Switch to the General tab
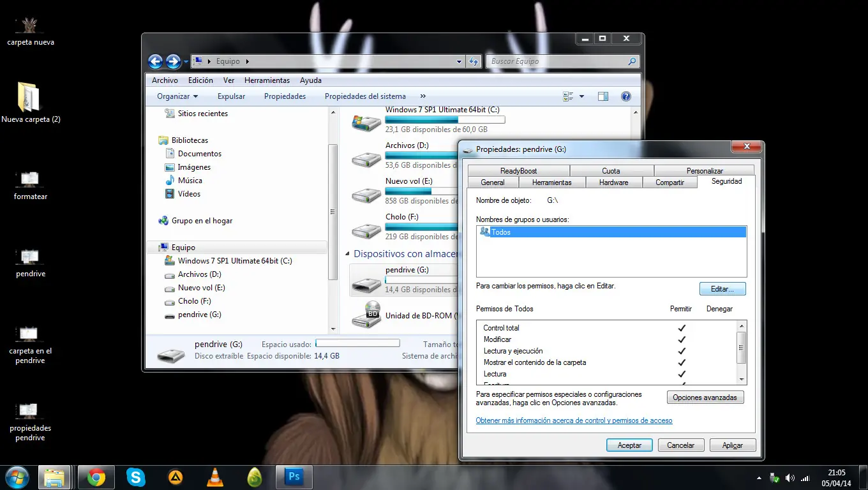This screenshot has width=868, height=490. (x=493, y=182)
